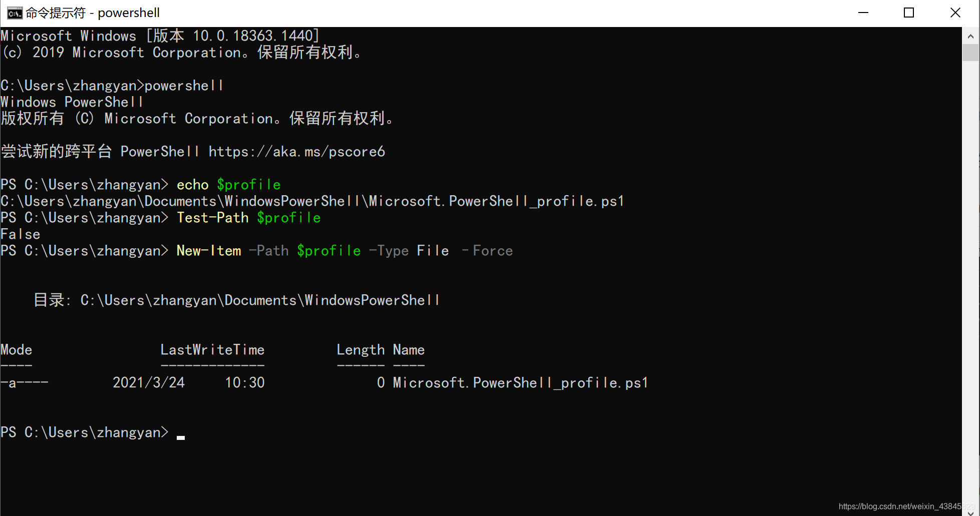Minimize the command prompt window
980x516 pixels.
point(862,13)
